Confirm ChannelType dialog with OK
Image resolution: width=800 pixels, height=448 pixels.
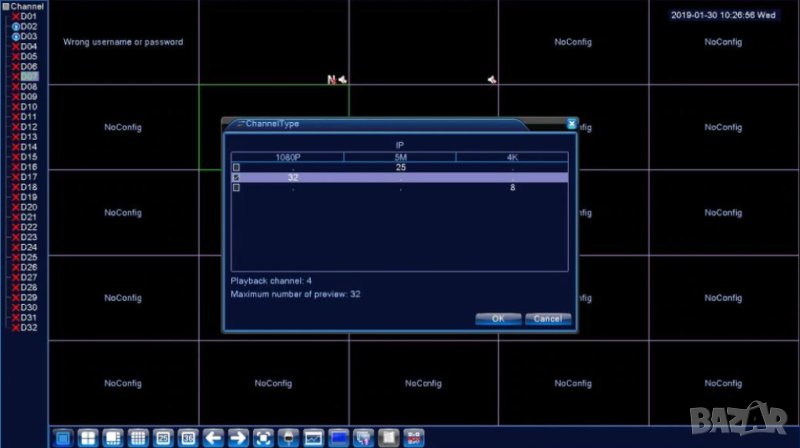[497, 319]
